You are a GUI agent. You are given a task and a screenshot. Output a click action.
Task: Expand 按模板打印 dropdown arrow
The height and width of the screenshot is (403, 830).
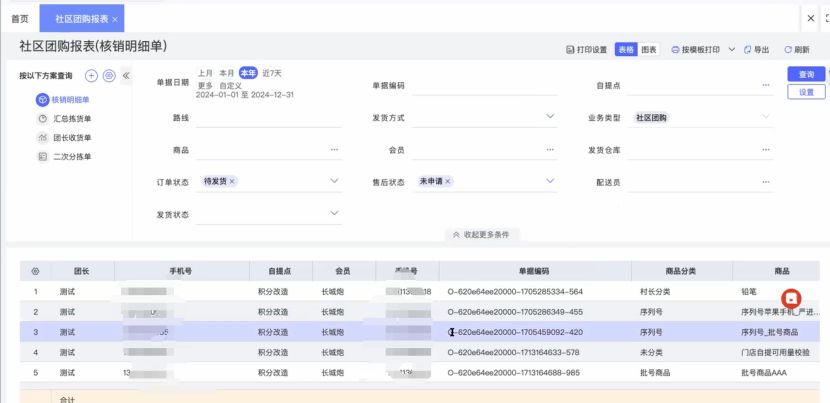point(732,49)
